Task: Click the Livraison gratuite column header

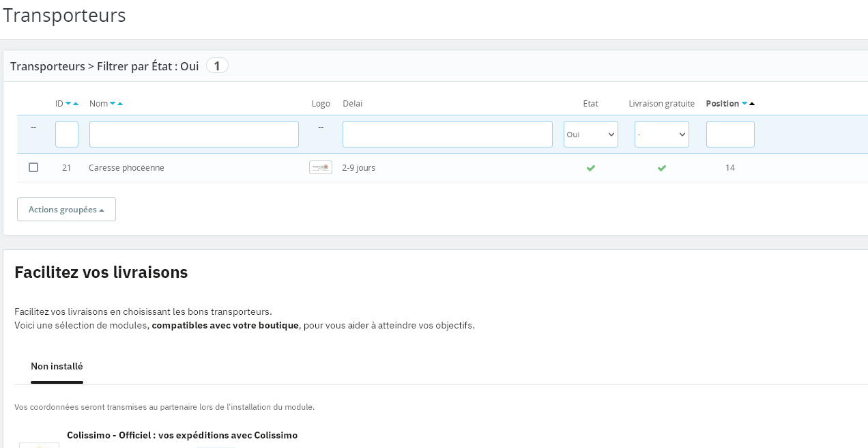Action: (662, 104)
